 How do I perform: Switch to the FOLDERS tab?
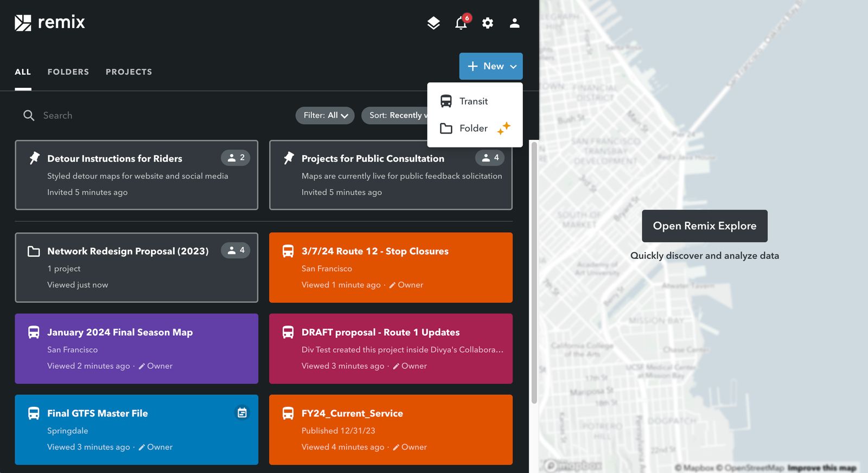68,72
